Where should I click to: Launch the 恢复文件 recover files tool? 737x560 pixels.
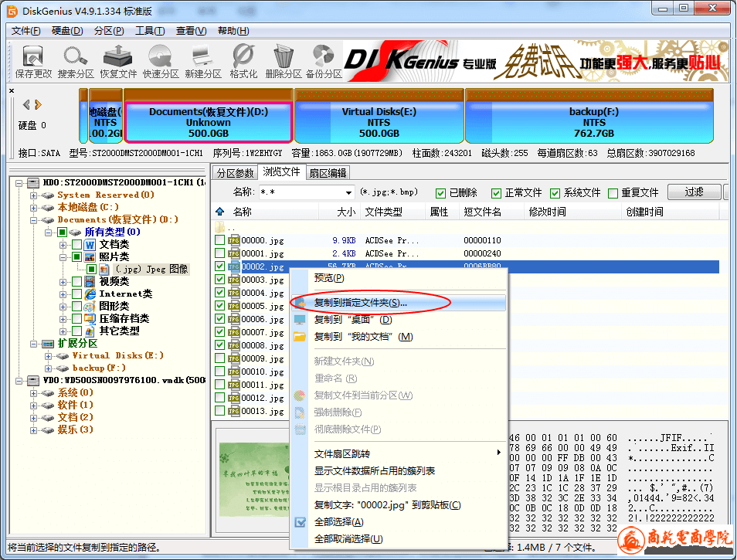pyautogui.click(x=118, y=61)
